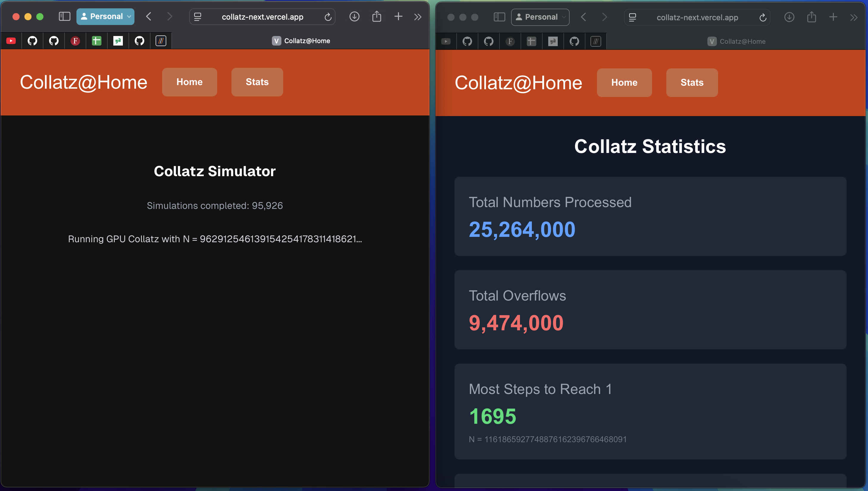
Task: Click the Home button in right page
Action: [624, 83]
